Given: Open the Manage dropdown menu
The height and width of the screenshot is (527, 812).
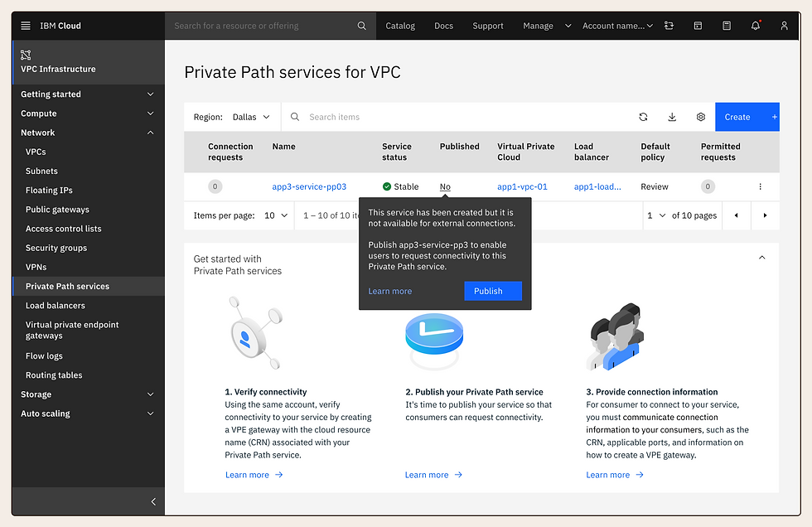Looking at the screenshot, I should pyautogui.click(x=547, y=26).
